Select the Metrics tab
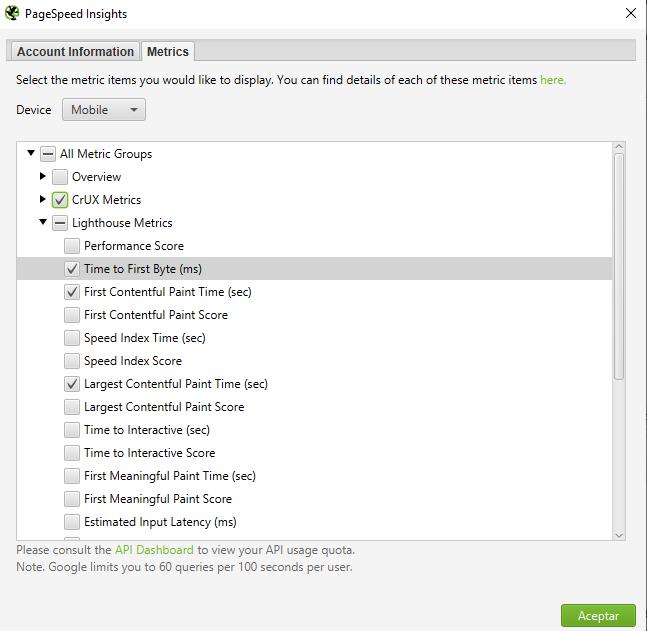Screen dimensions: 647x631 point(168,52)
